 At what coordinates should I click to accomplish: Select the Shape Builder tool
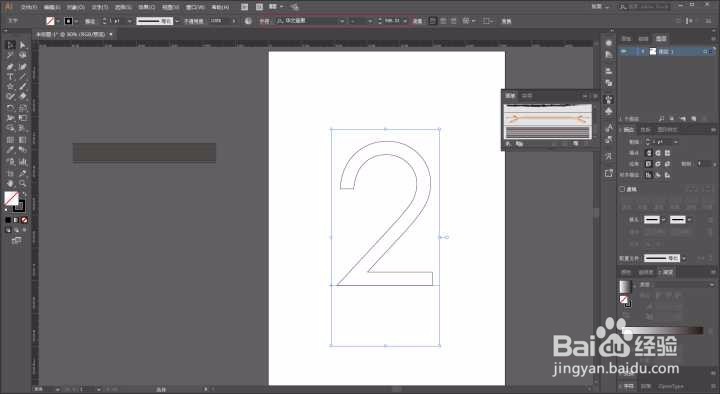10,129
